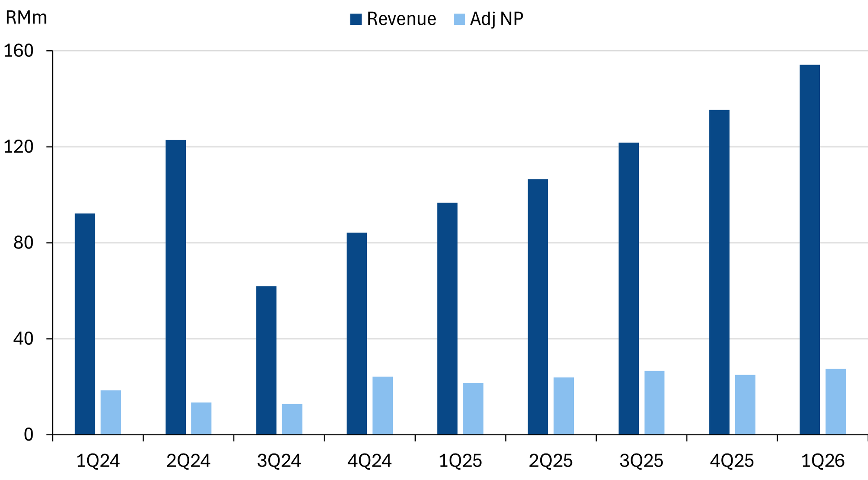This screenshot has height=480, width=868.
Task: Click the RMm axis unit label
Action: coord(26,18)
